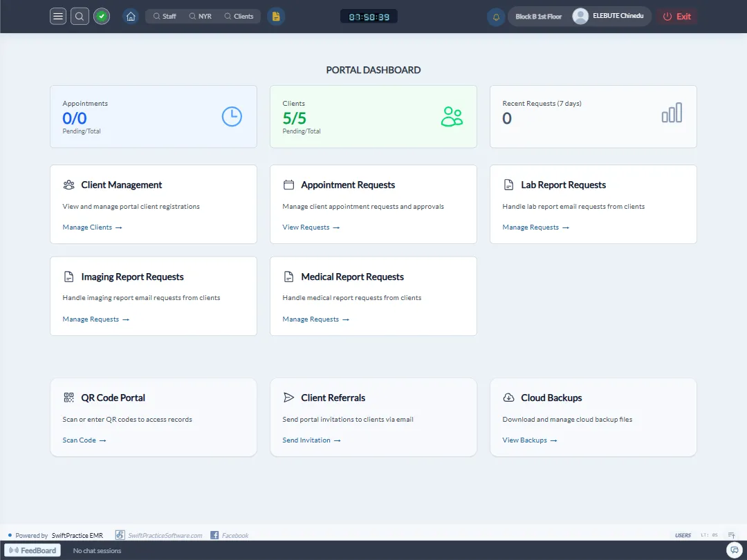The image size is (747, 560).
Task: Open the Send Invitation link
Action: point(311,440)
